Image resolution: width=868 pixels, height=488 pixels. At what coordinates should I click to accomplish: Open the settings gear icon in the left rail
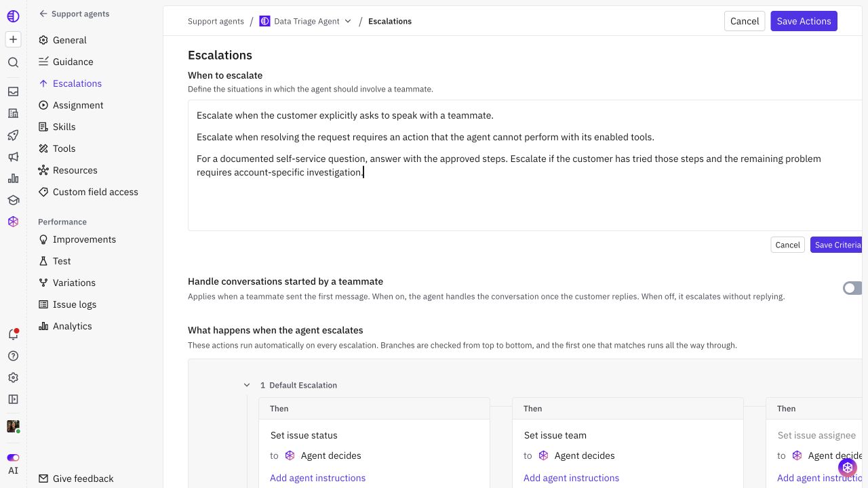[13, 378]
